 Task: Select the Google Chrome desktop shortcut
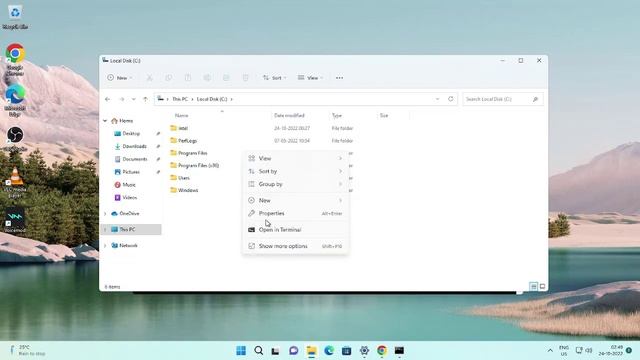[15, 59]
